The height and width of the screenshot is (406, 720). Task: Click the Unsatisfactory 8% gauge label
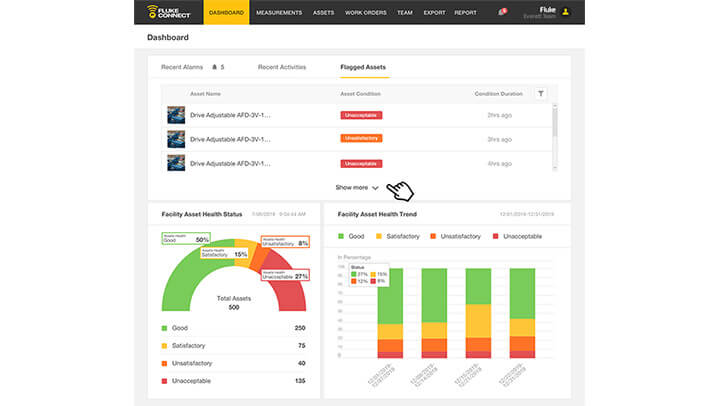[285, 242]
